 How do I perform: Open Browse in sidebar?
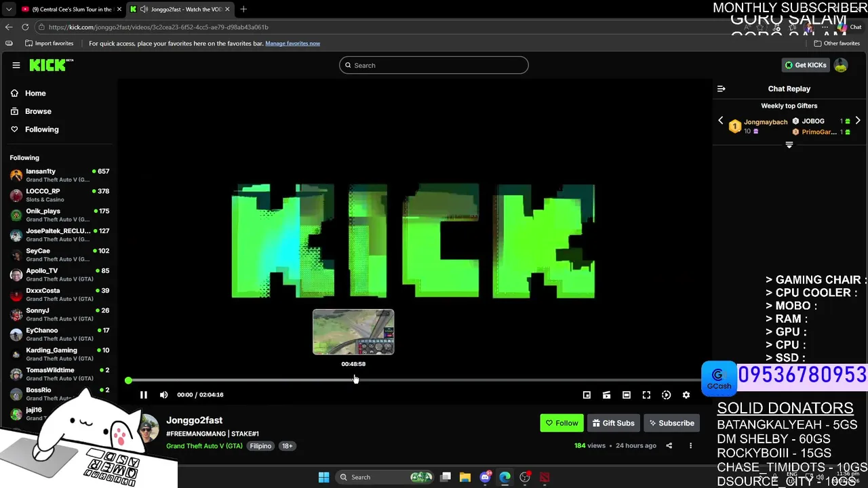tap(38, 111)
